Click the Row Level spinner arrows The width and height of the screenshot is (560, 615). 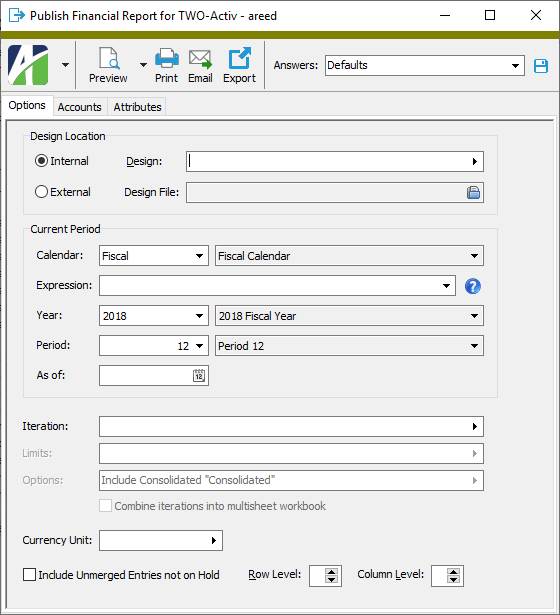coord(331,576)
